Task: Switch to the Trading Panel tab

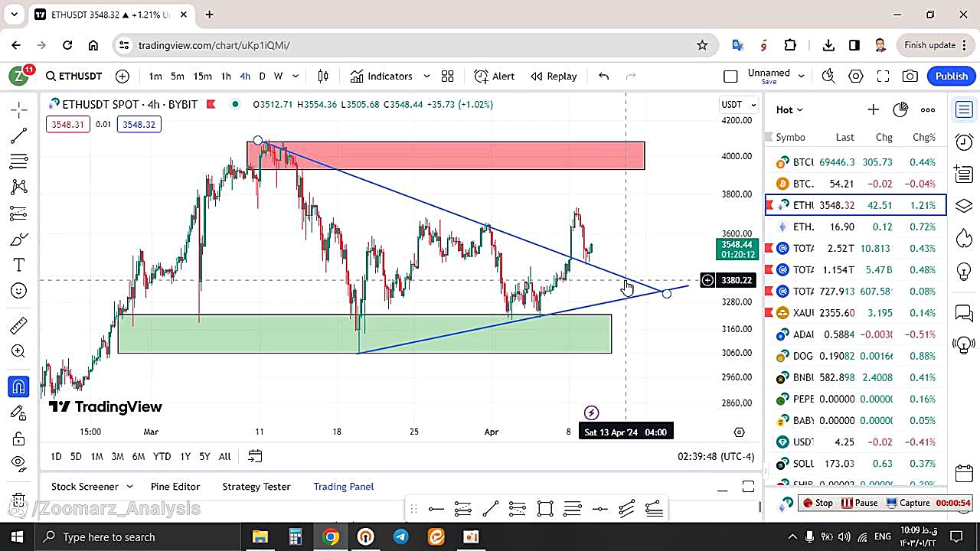Action: click(x=344, y=487)
